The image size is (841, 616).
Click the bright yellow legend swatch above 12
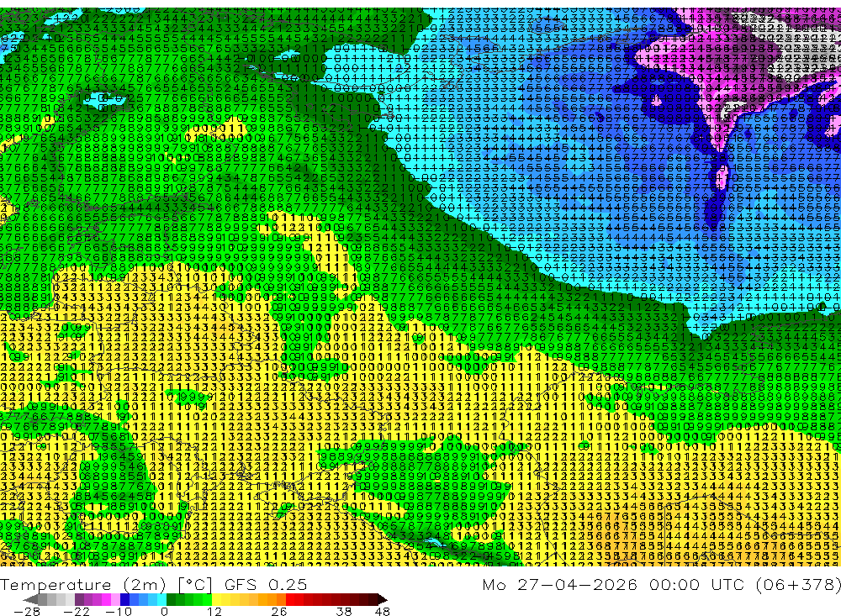click(216, 599)
